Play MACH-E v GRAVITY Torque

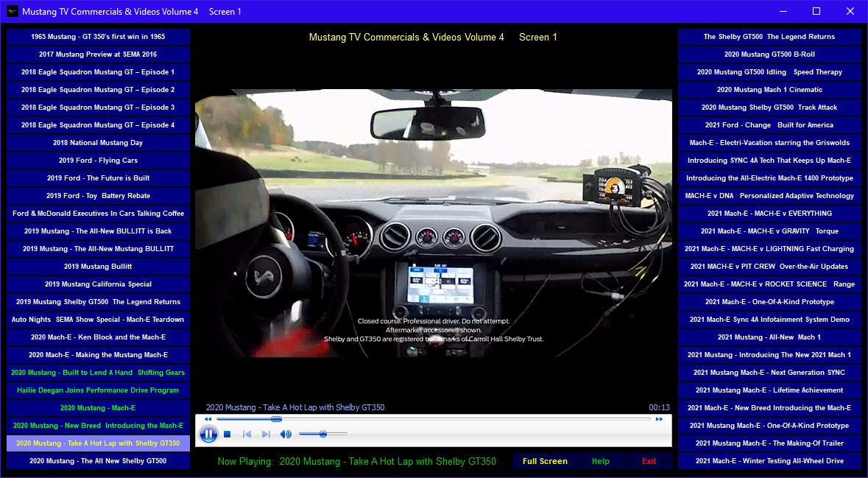click(769, 231)
